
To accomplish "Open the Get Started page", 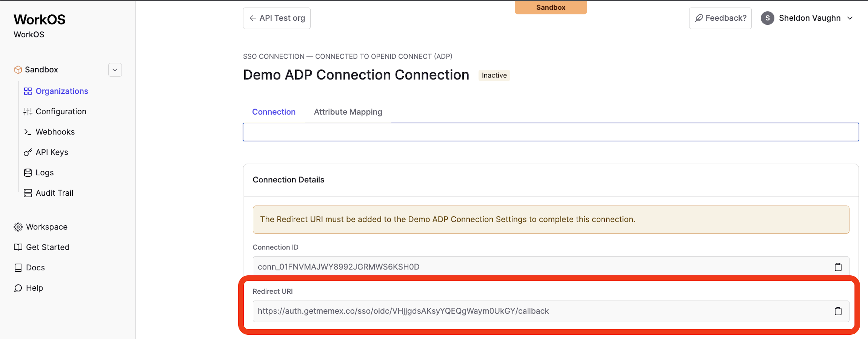I will coord(47,247).
